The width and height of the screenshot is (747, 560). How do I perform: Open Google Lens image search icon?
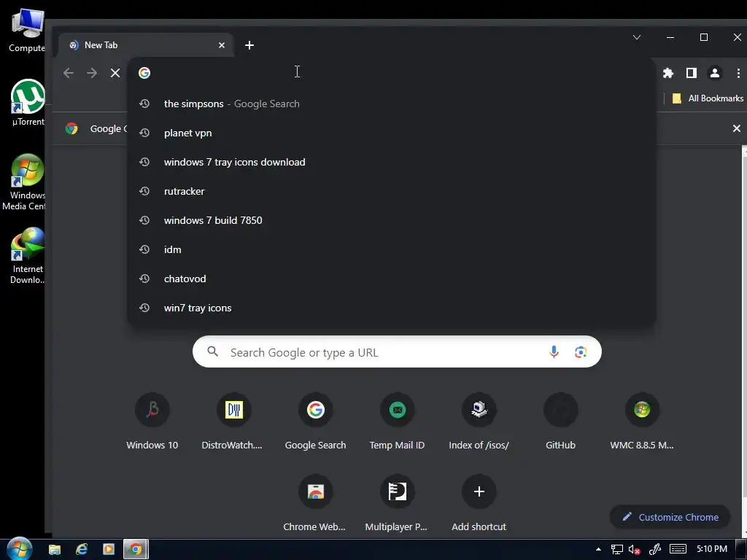580,352
